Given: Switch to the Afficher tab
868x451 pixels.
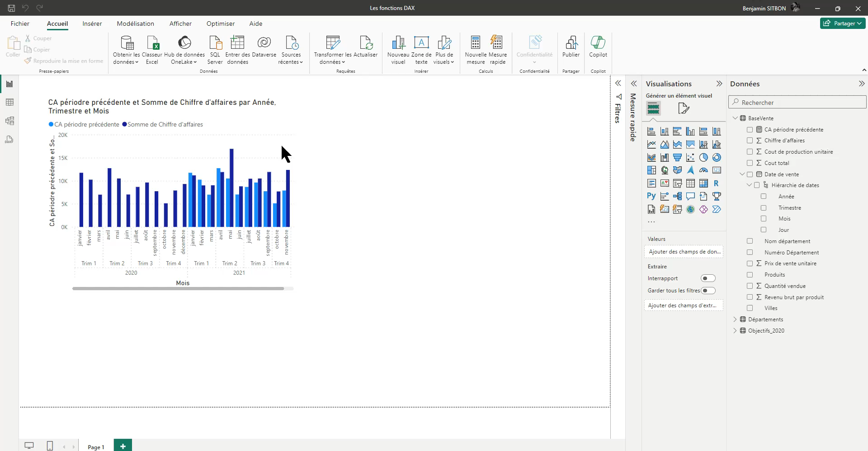Looking at the screenshot, I should coord(180,23).
